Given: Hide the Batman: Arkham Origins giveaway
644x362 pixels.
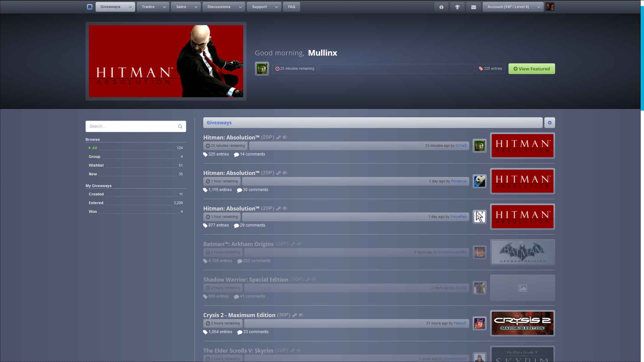Looking at the screenshot, I should tap(299, 244).
